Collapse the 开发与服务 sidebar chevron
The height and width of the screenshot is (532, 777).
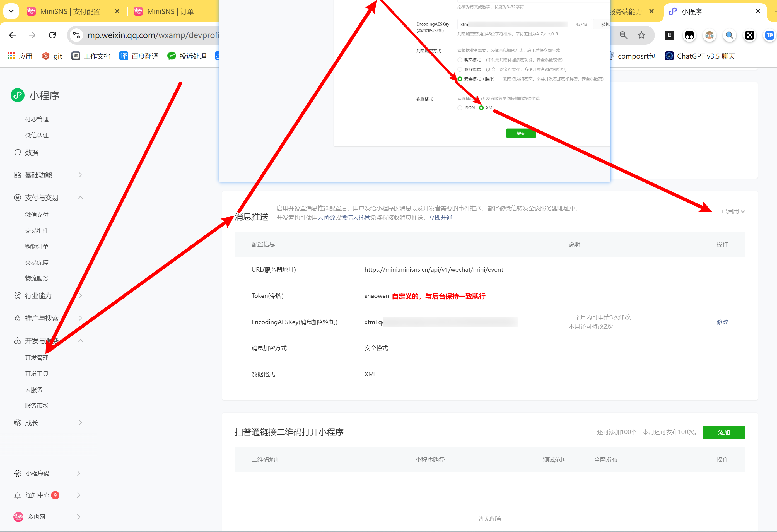pos(80,341)
